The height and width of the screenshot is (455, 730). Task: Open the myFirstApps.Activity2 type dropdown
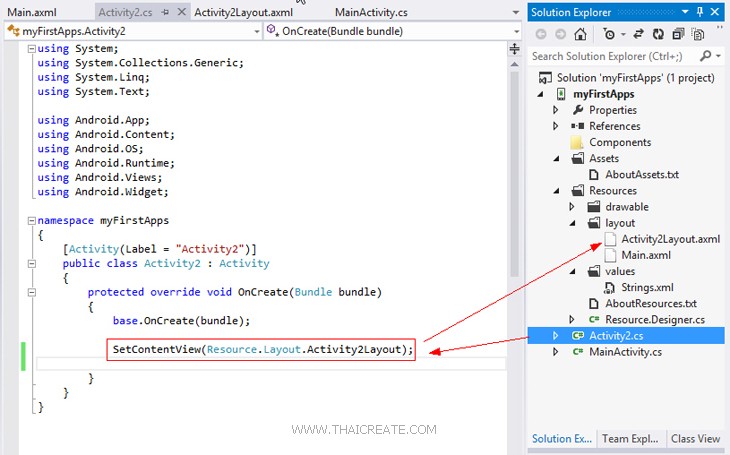click(x=257, y=32)
